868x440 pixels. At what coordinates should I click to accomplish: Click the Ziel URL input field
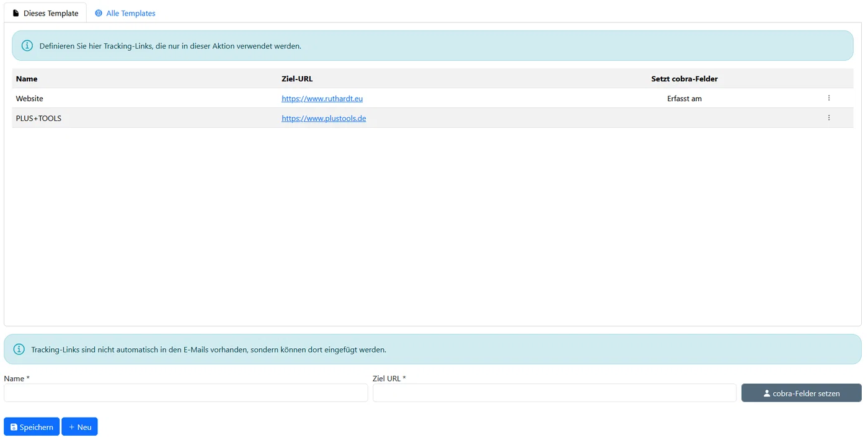tap(554, 393)
